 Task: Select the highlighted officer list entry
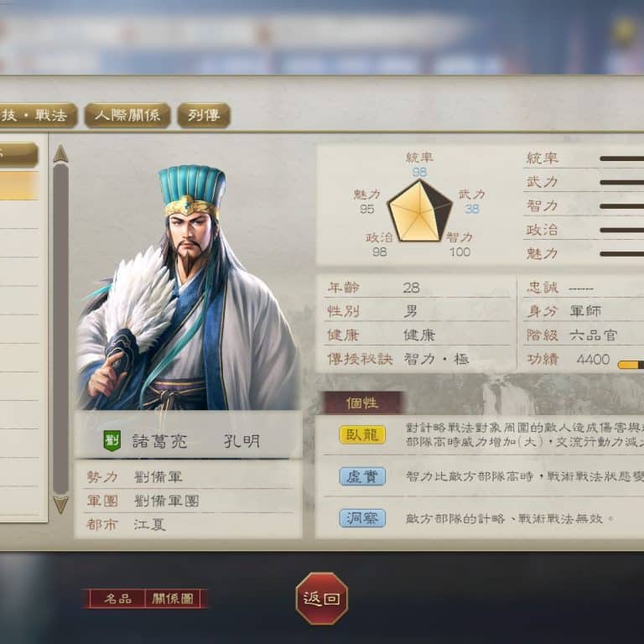(x=19, y=185)
